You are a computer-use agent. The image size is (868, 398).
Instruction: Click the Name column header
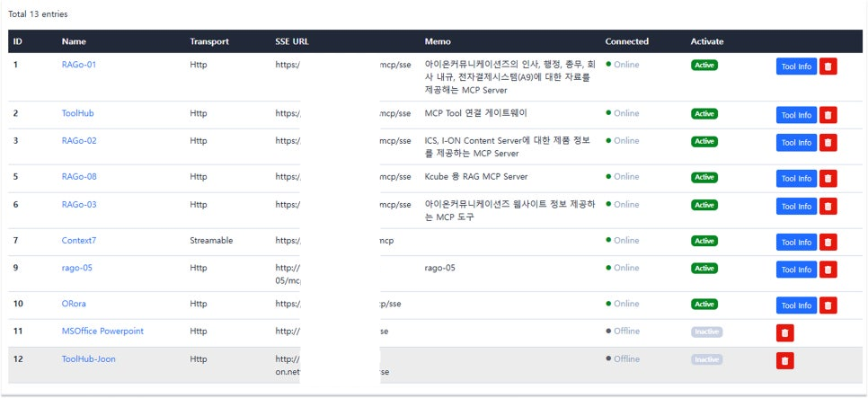(74, 41)
